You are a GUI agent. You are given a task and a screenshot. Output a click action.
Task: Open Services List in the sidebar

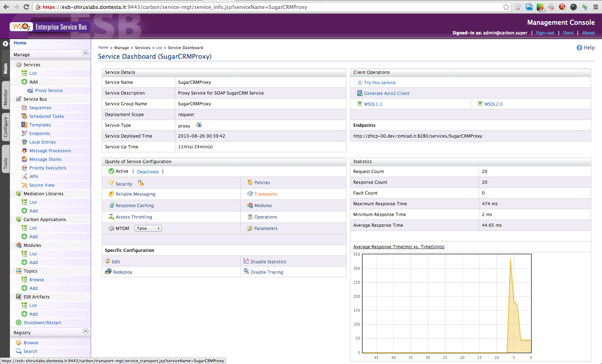pos(33,73)
